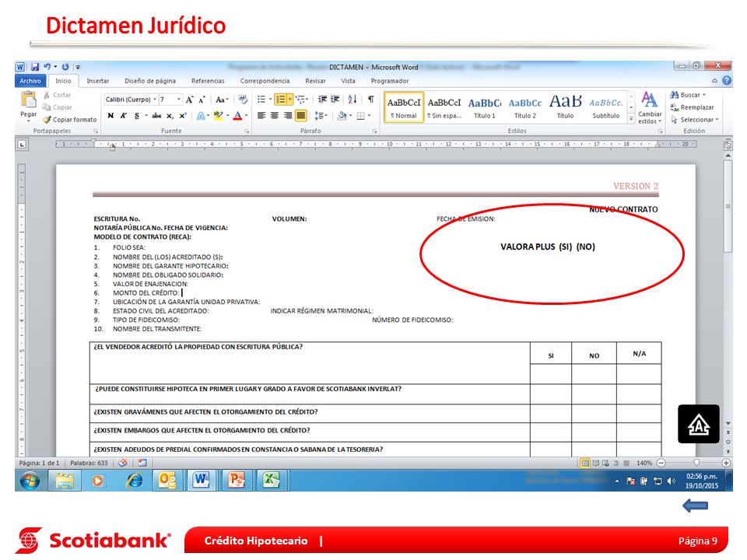Click the increase indent icon
Image resolution: width=747 pixels, height=560 pixels.
click(x=335, y=99)
